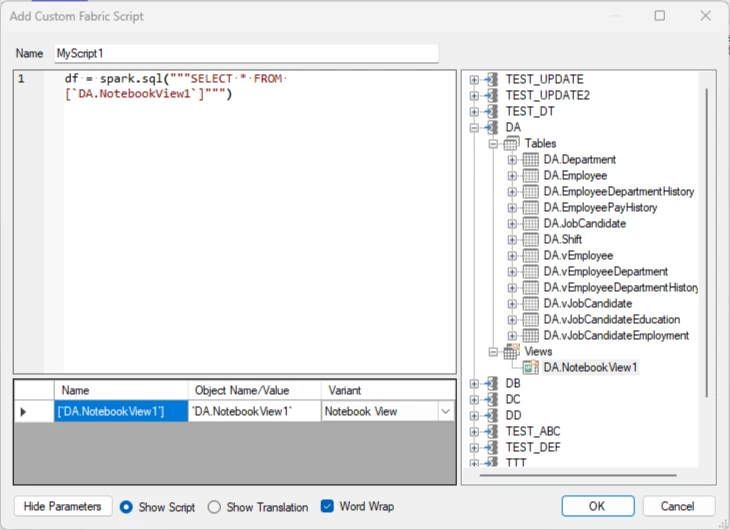The width and height of the screenshot is (730, 530).
Task: Click the DA.vJobCandidateEducation table icon
Action: [x=530, y=319]
